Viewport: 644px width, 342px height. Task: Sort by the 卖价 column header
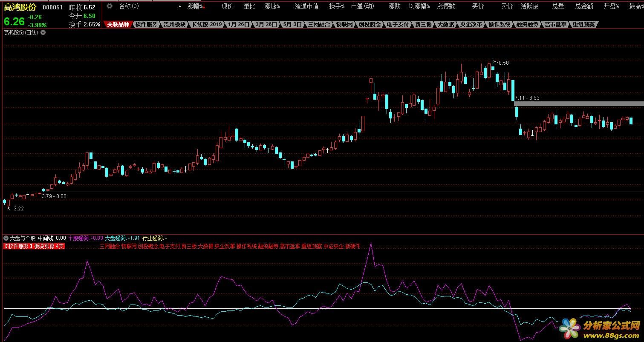pyautogui.click(x=507, y=6)
